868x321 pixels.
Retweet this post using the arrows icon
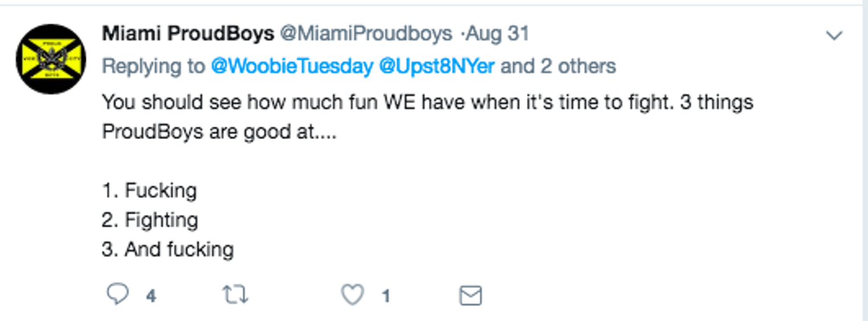(235, 295)
